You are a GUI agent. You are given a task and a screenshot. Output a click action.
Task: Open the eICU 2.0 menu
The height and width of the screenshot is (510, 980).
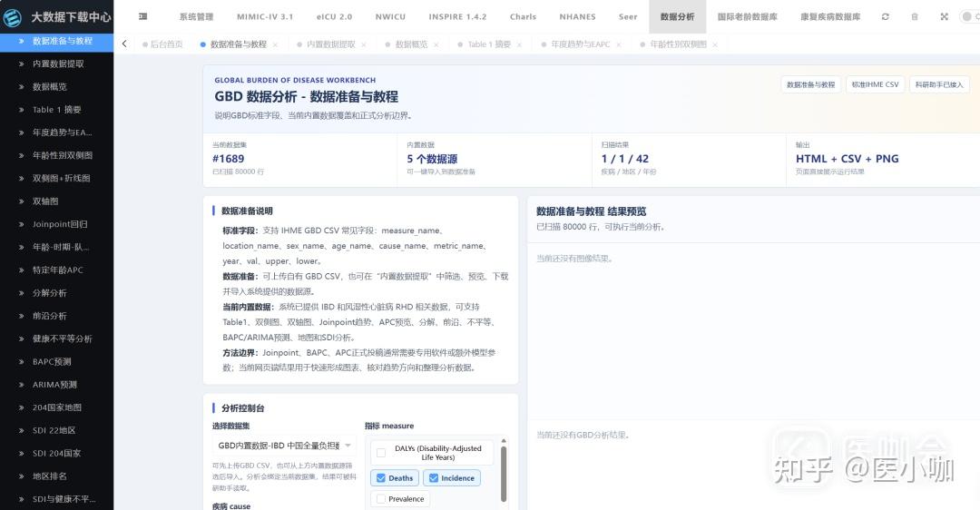pos(334,17)
